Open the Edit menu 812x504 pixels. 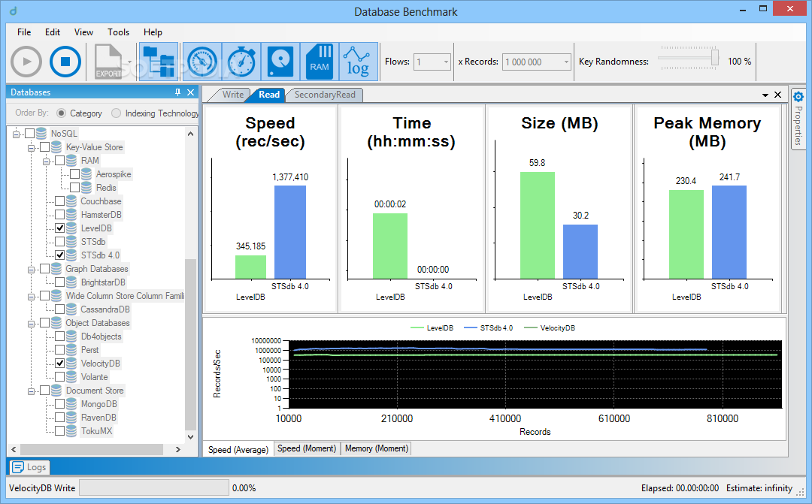click(53, 32)
